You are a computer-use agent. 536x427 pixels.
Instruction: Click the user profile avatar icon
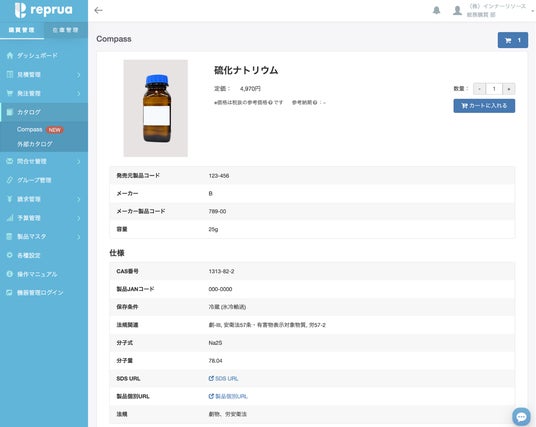coord(457,11)
